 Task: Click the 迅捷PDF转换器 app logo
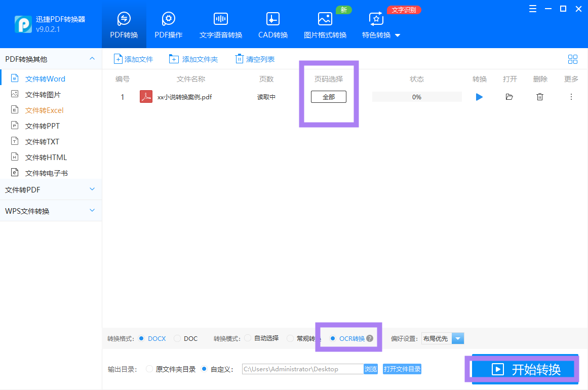click(23, 24)
